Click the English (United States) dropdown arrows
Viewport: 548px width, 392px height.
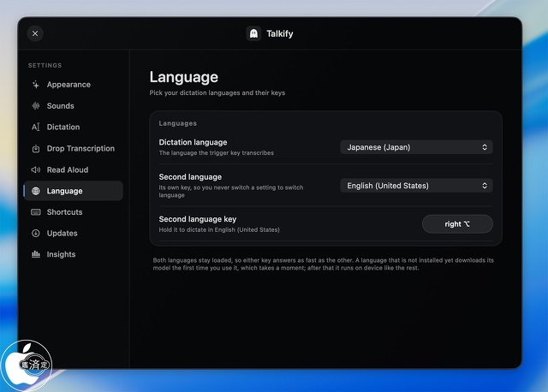tap(485, 186)
